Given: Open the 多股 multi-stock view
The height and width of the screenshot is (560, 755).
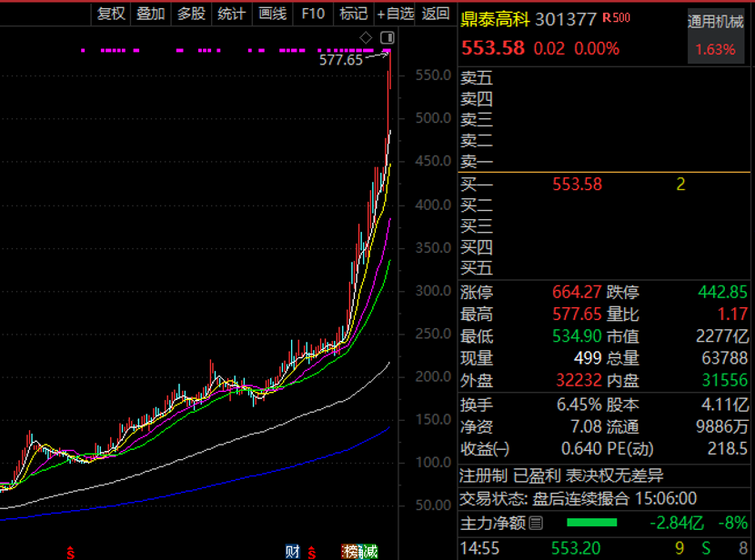Looking at the screenshot, I should (x=191, y=14).
